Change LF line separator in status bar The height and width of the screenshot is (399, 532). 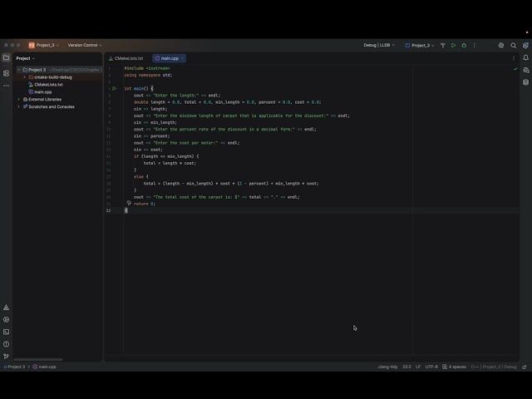click(x=418, y=367)
